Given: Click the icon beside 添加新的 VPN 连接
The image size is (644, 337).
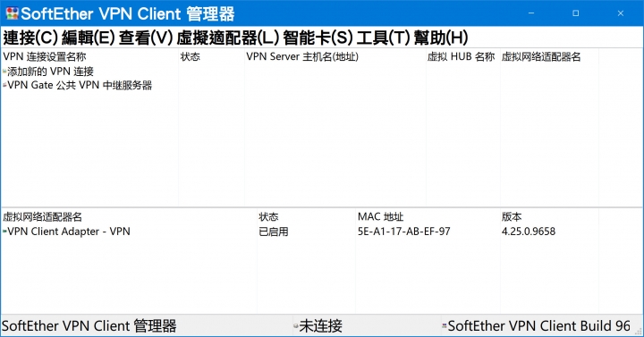Looking at the screenshot, I should pos(4,72).
